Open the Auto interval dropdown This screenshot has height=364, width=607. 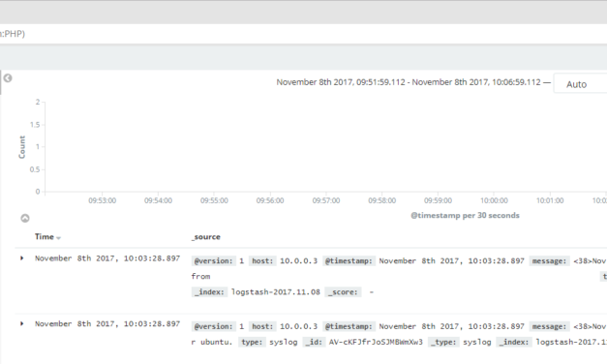(x=580, y=84)
